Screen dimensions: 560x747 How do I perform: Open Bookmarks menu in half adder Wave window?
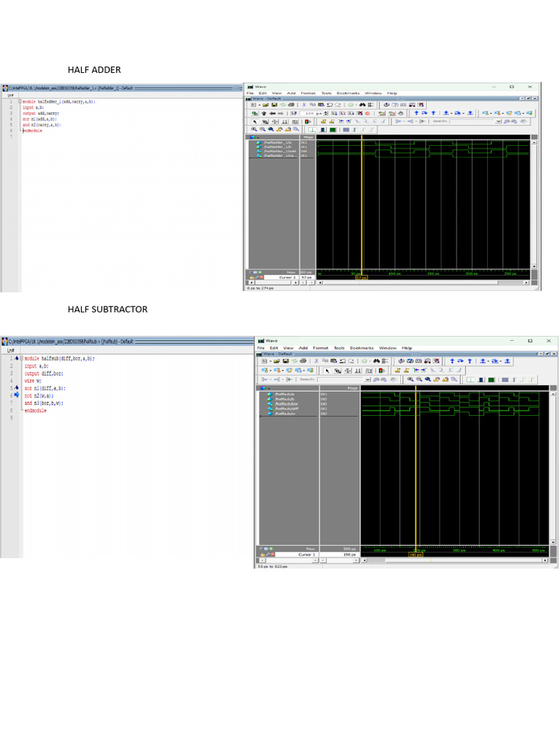pos(348,93)
